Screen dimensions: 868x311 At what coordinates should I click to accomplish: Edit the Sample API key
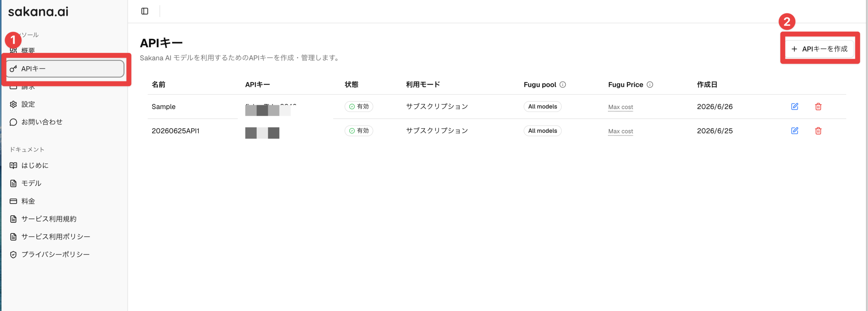794,107
